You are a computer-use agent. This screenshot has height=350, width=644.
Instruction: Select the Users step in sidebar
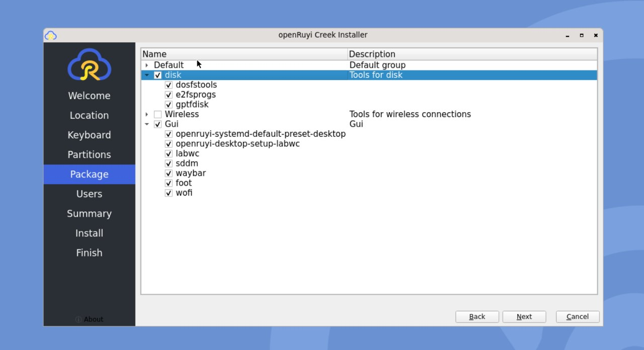pos(89,194)
